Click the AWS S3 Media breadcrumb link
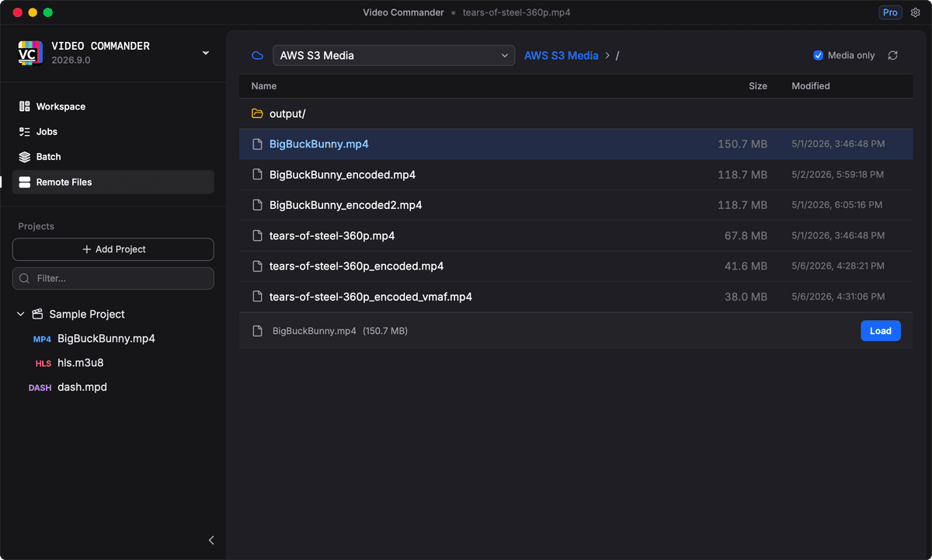This screenshot has height=560, width=932. point(562,56)
